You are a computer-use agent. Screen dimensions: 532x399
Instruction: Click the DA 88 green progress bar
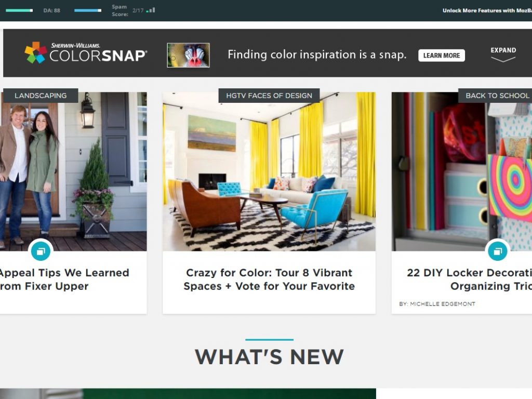pyautogui.click(x=19, y=10)
